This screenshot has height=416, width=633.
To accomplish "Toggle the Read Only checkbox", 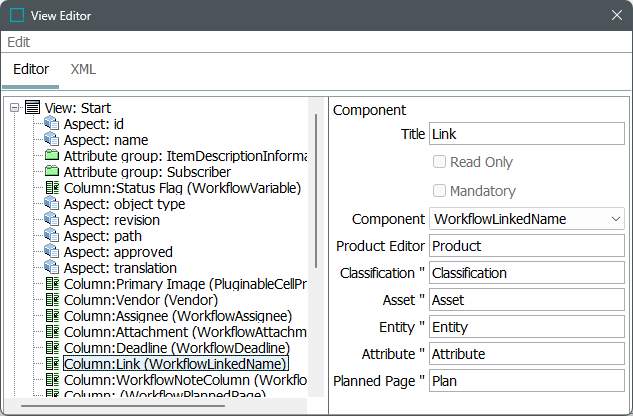I will [x=439, y=162].
